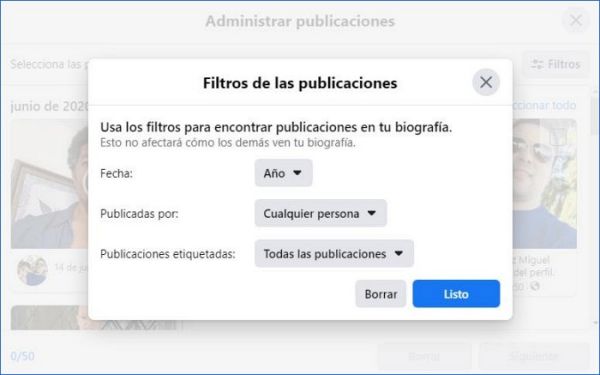Image resolution: width=600 pixels, height=375 pixels.
Task: Click the 'Fecha:' label text
Action: pyautogui.click(x=116, y=173)
